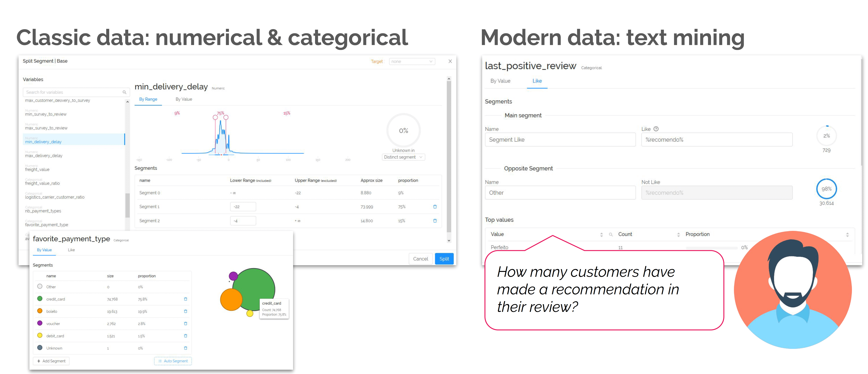Screen dimensions: 868x374
Task: Sort Top values by Count column
Action: (x=678, y=235)
